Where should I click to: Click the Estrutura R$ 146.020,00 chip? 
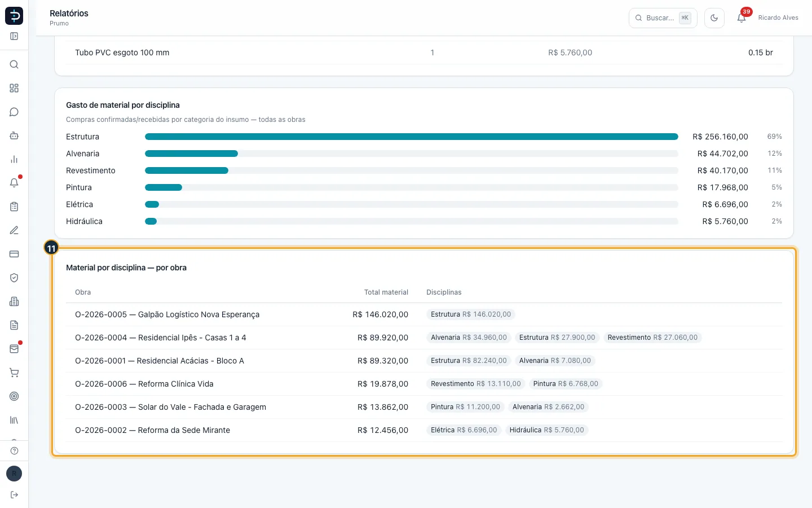click(471, 314)
